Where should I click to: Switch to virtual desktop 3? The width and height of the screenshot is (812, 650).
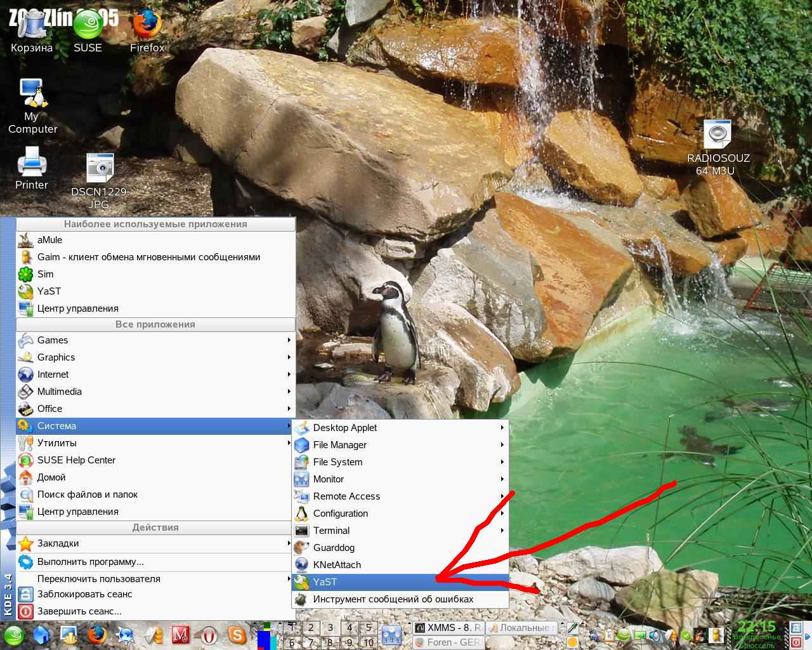[x=330, y=628]
